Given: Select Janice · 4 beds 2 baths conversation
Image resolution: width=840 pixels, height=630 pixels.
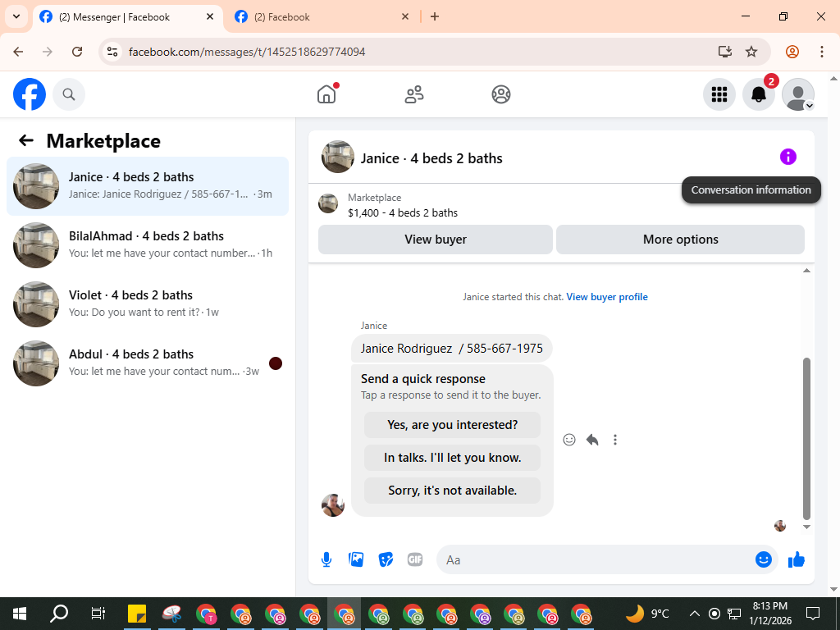Looking at the screenshot, I should coord(148,186).
